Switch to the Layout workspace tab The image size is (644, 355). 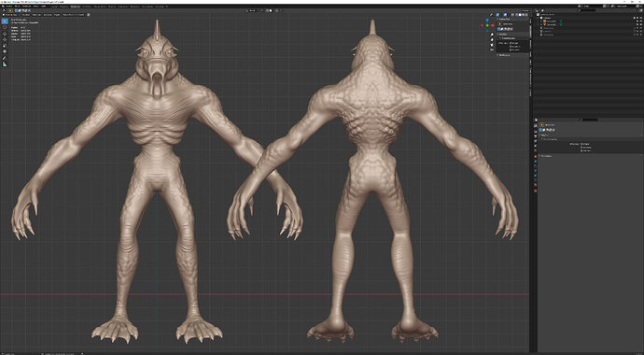click(54, 7)
